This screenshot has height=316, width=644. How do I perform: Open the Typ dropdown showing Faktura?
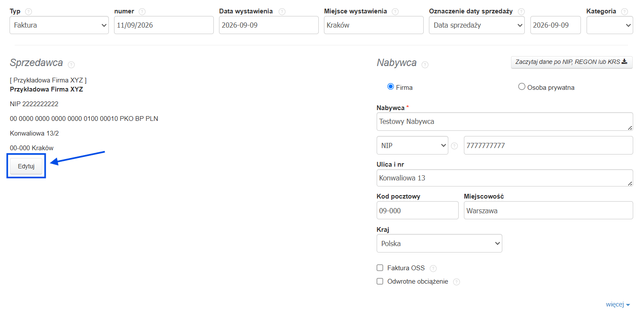pyautogui.click(x=59, y=25)
